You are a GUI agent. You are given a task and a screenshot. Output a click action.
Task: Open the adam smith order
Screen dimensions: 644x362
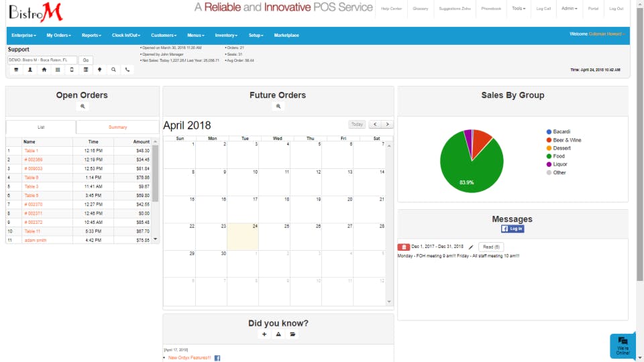coord(36,241)
